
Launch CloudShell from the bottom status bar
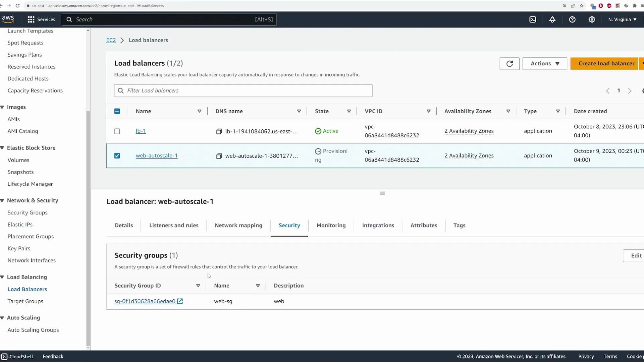point(17,356)
